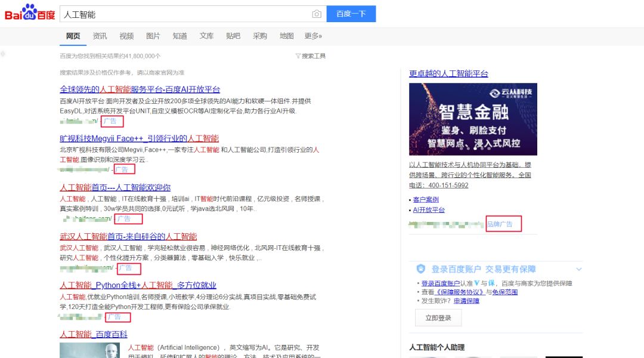This screenshot has width=644, height=358.
Task: Open the 更多» dropdown
Action: [x=314, y=36]
